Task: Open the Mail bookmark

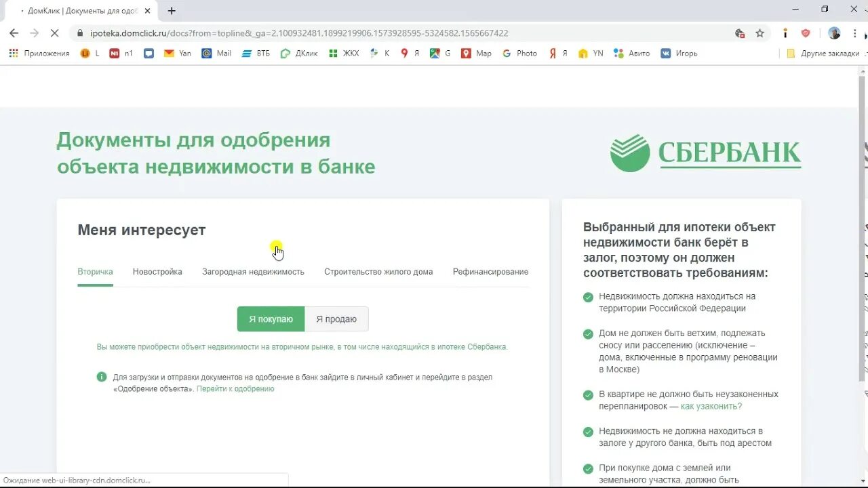Action: pyautogui.click(x=216, y=53)
